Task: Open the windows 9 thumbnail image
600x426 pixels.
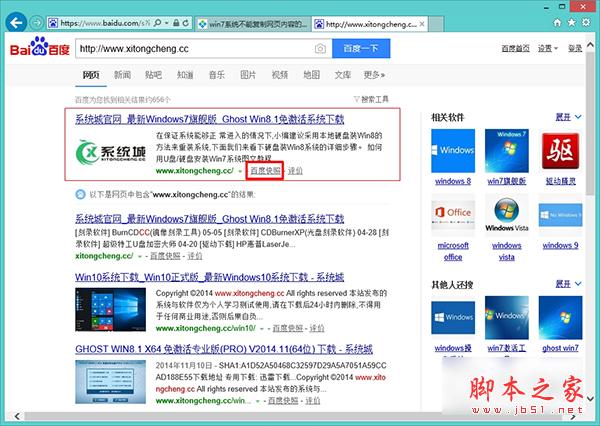Action: 560,215
